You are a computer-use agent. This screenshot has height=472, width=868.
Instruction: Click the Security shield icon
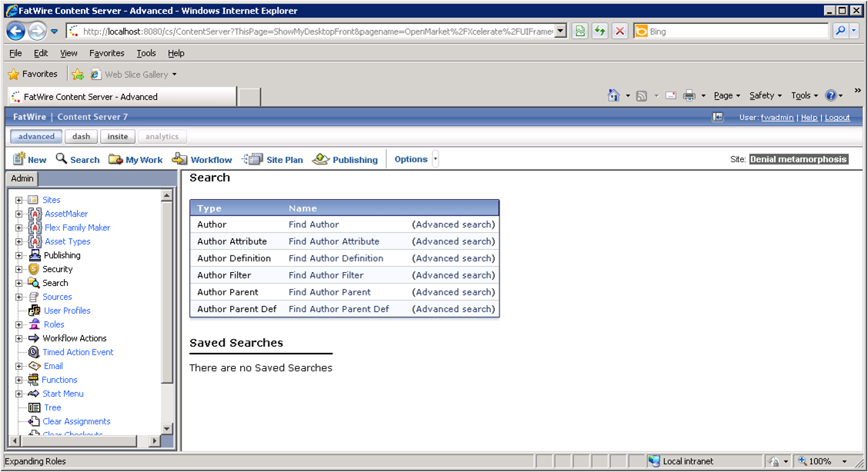(34, 268)
